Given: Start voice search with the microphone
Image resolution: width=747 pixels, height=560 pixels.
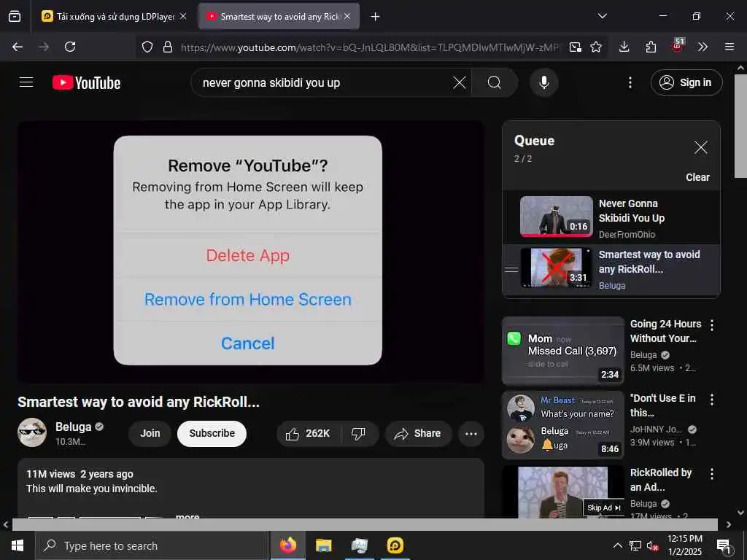Looking at the screenshot, I should (543, 82).
